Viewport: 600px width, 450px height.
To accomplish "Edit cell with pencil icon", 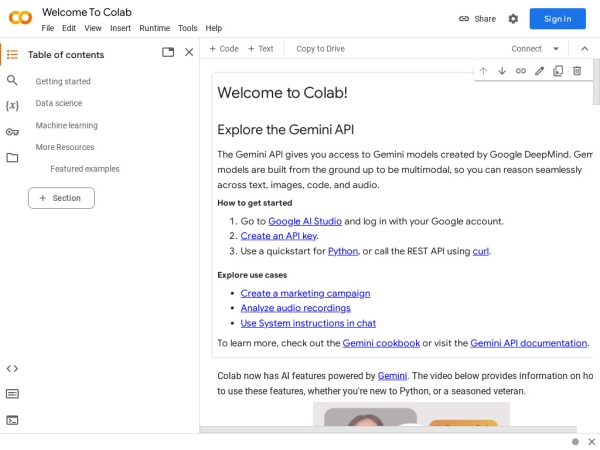I will [x=540, y=71].
